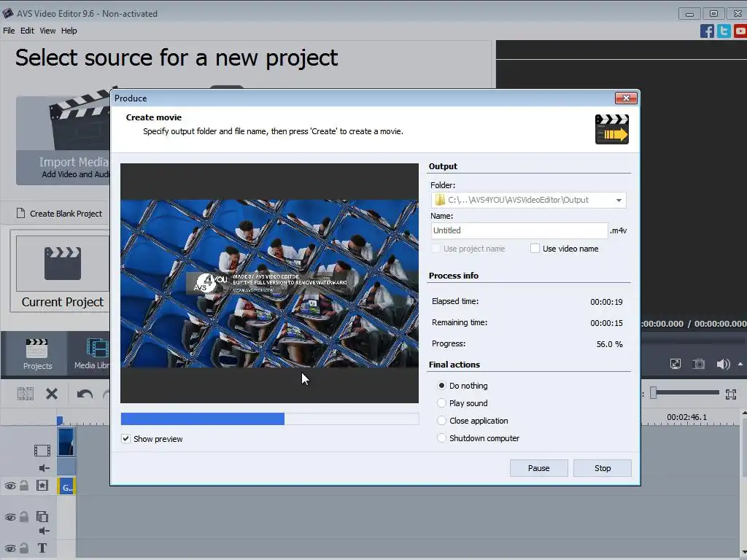
Task: Click the blue movie creation progress bar
Action: [x=270, y=419]
